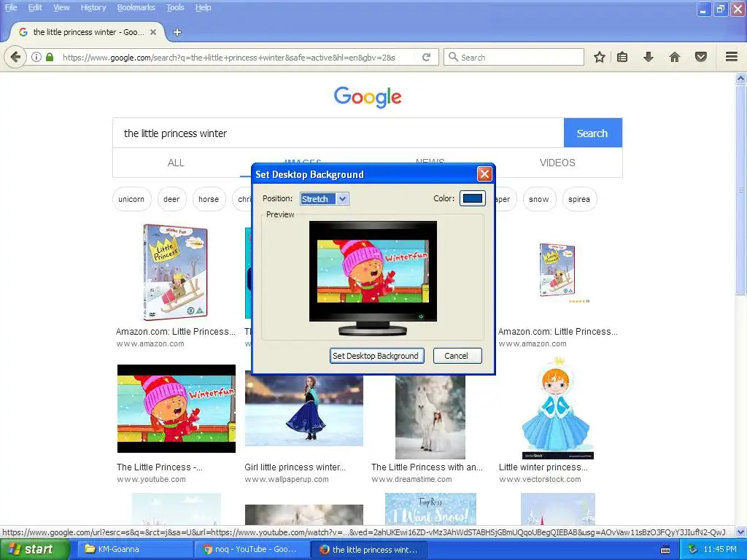Open the Winterfun YouTube thumbnail in results
This screenshot has width=747, height=560.
pos(177,408)
